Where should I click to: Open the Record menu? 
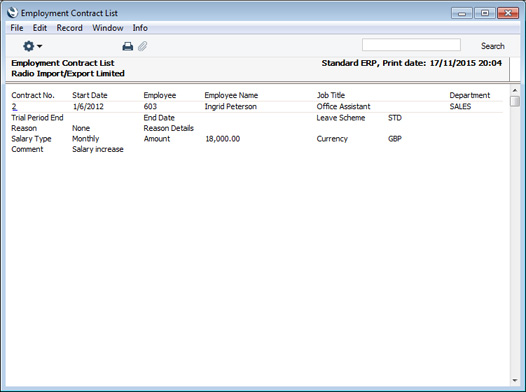pyautogui.click(x=69, y=28)
